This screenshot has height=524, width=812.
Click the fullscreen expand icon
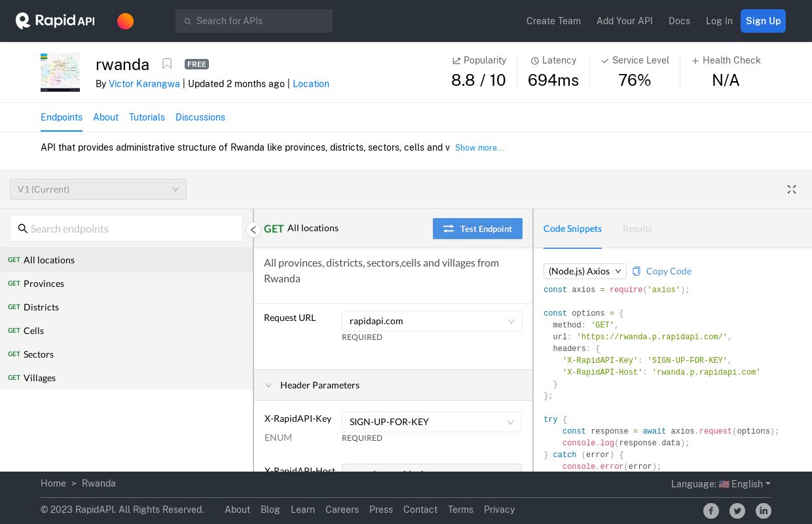pyautogui.click(x=792, y=189)
